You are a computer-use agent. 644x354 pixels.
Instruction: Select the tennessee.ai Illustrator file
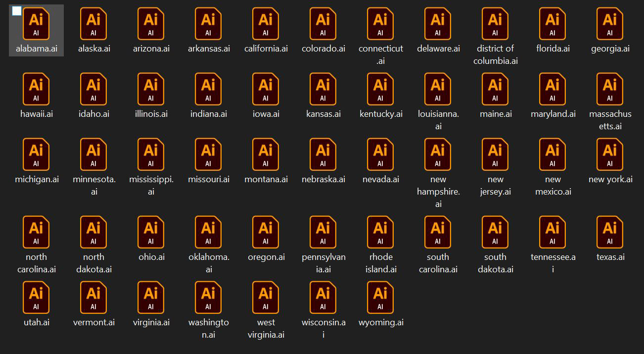click(x=552, y=233)
